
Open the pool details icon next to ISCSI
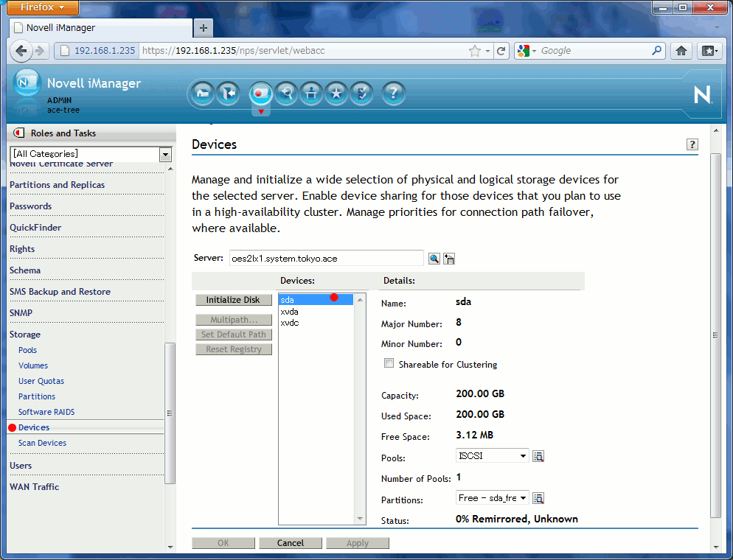538,456
